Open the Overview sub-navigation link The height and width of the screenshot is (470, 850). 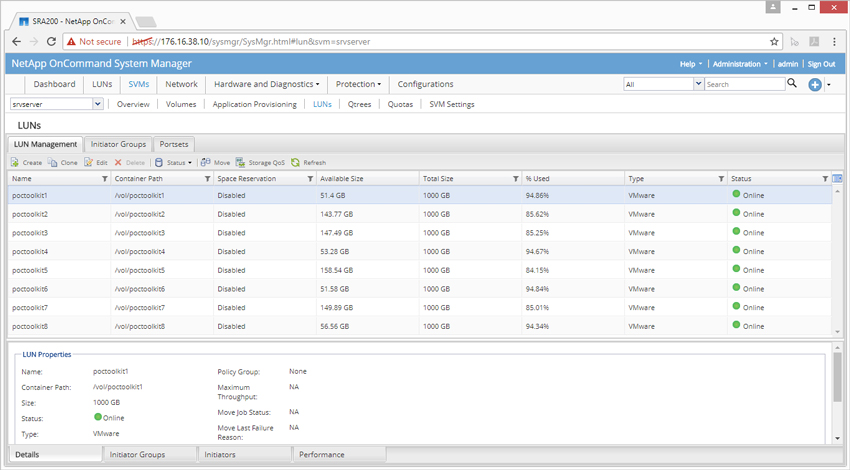tap(133, 104)
